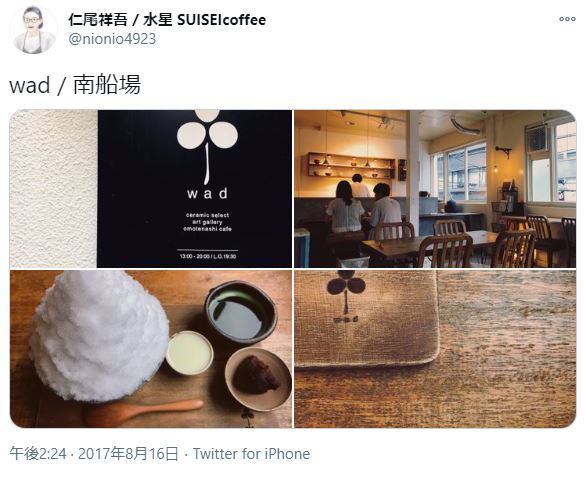The image size is (584, 477).
Task: Open the linen coaster on wood photo
Action: 435,349
